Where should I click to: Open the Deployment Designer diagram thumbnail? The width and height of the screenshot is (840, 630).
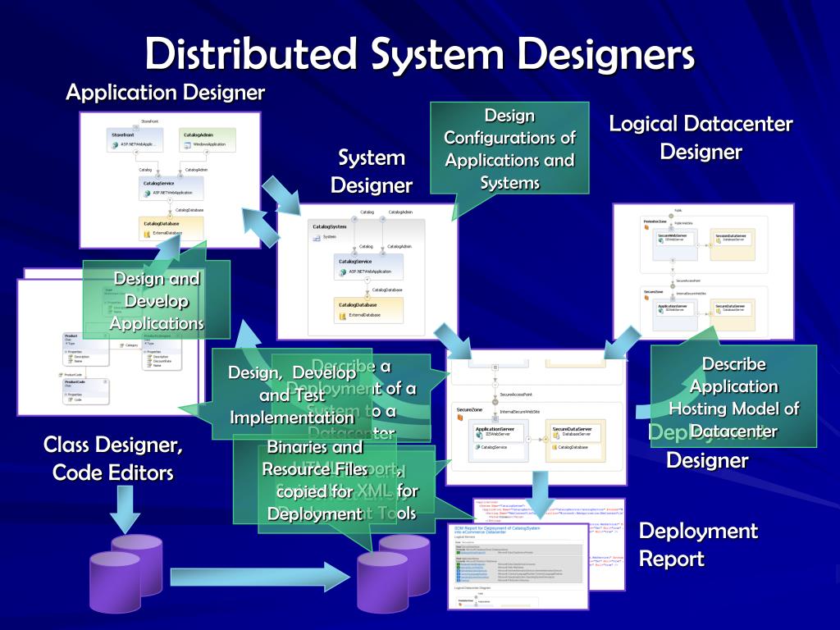coord(536,418)
